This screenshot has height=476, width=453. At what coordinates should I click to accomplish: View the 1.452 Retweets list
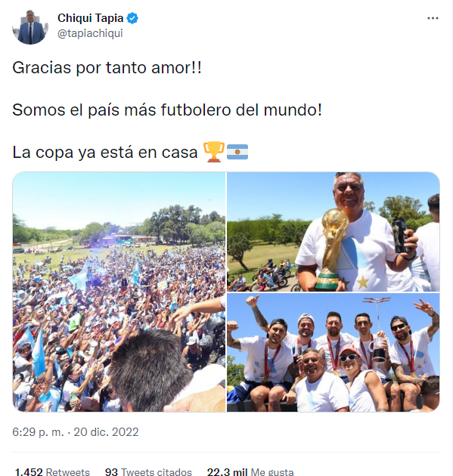52,471
